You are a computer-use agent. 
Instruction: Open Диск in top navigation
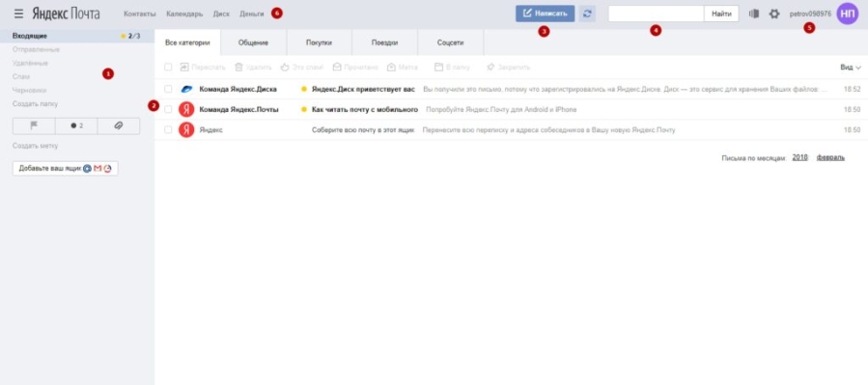tap(221, 14)
